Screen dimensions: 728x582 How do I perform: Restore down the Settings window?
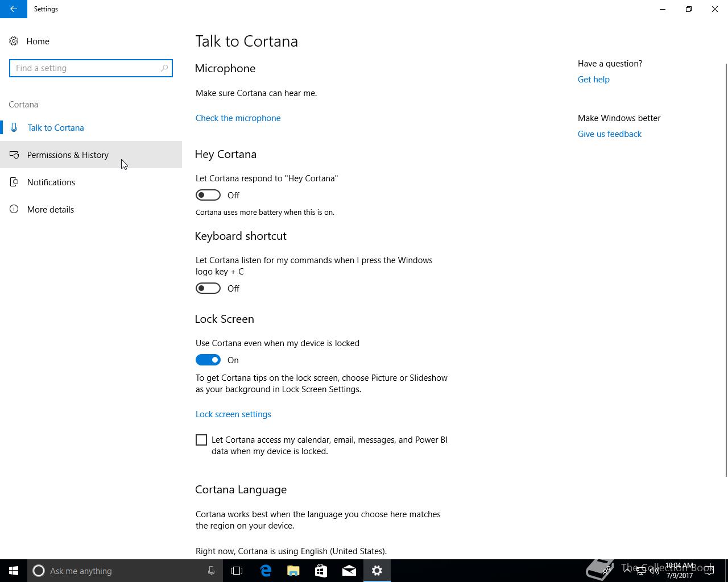point(689,9)
